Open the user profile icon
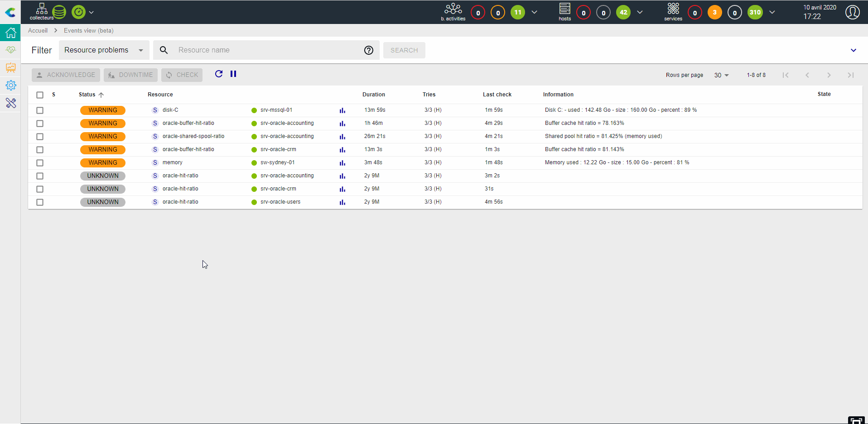 click(x=853, y=12)
